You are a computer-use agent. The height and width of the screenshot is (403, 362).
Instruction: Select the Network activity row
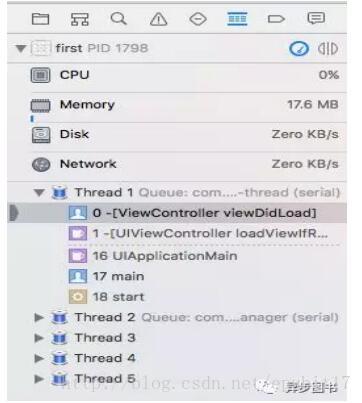[185, 164]
